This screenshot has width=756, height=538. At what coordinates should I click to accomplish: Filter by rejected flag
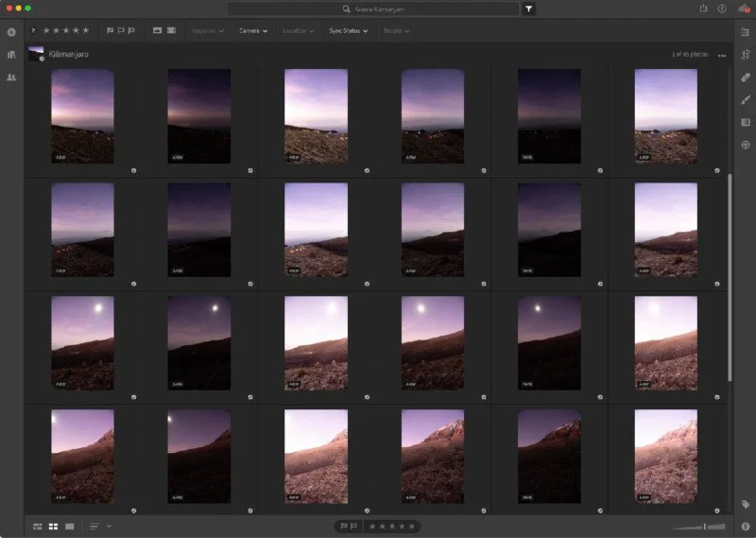131,30
